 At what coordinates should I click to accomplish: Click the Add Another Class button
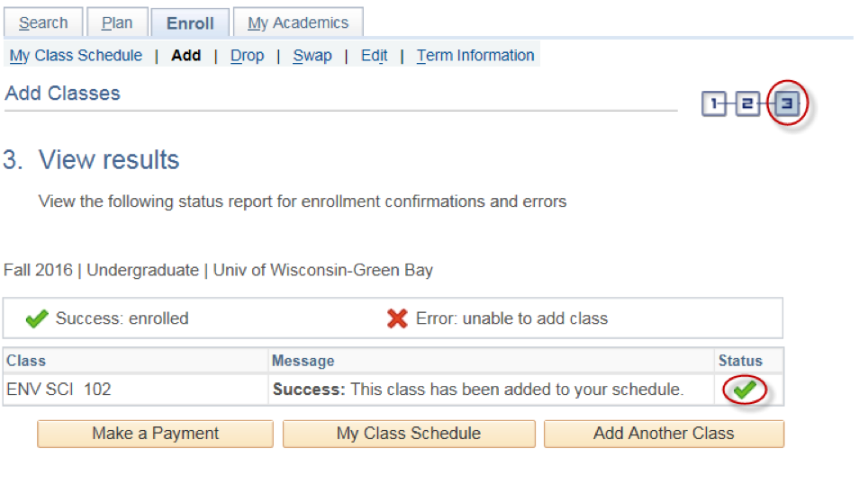click(665, 434)
